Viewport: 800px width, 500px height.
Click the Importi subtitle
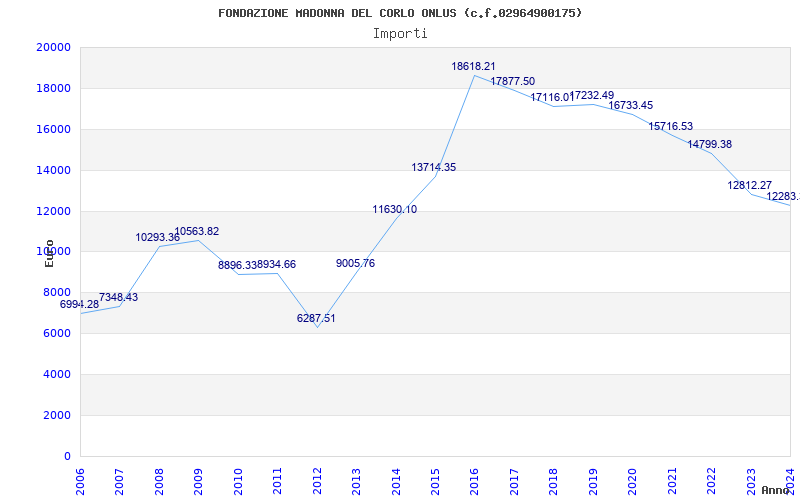tap(400, 34)
